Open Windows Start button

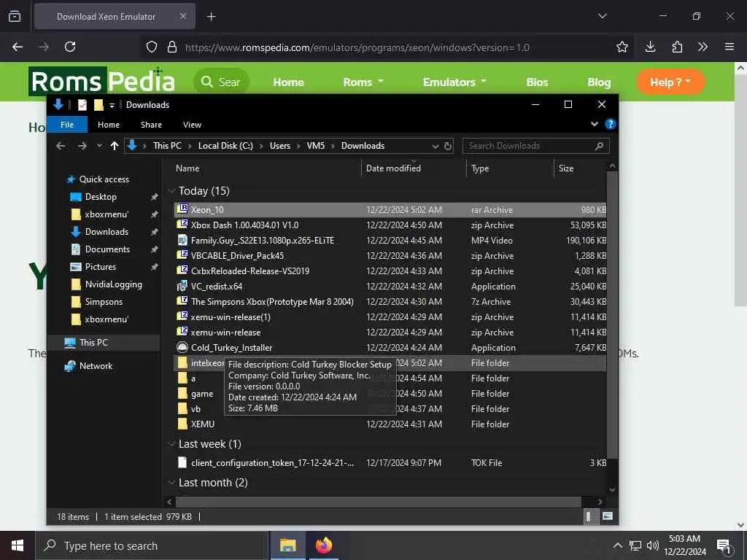click(18, 545)
